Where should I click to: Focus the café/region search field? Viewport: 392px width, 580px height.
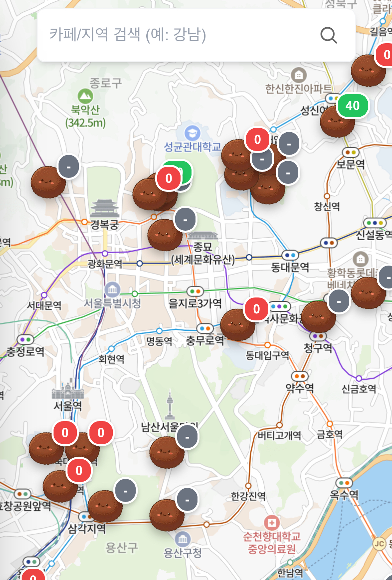pos(180,35)
